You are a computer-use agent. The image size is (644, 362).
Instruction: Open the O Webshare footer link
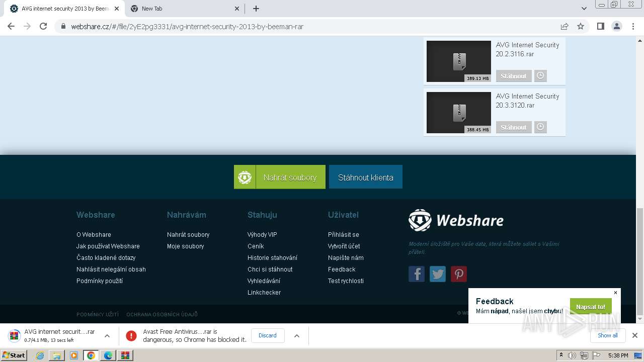94,235
